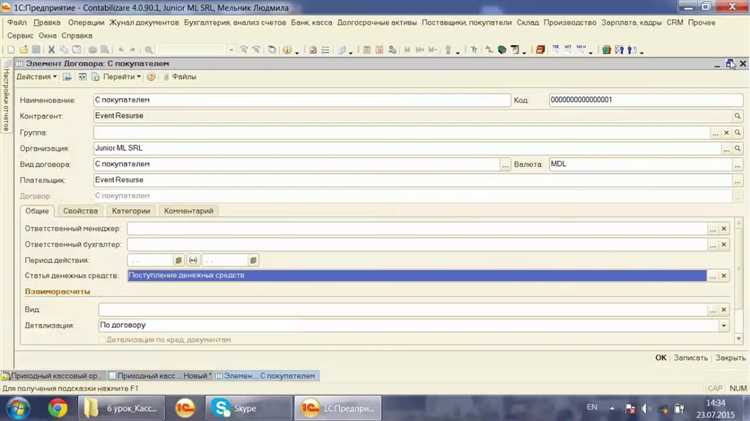
Task: Switch to the Свойства tab
Action: click(x=79, y=211)
